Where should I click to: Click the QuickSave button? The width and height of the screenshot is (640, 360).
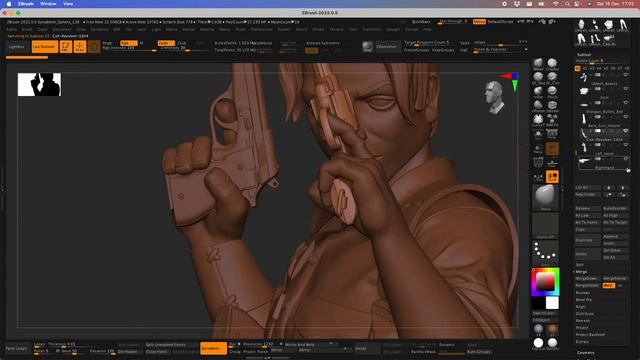[420, 22]
